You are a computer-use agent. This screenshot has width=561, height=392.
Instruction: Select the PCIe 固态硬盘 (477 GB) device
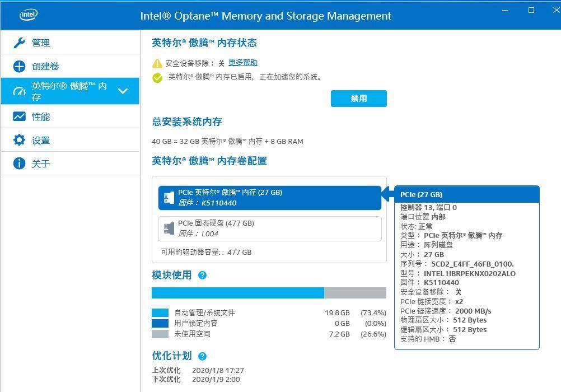(x=270, y=228)
